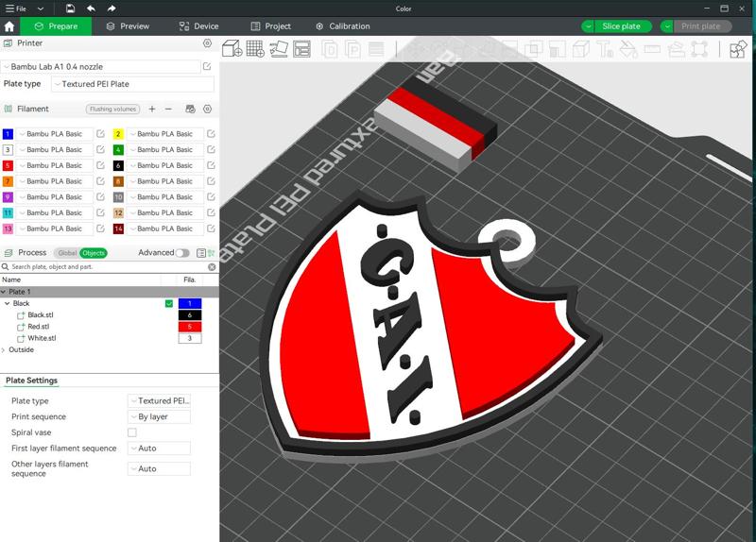The height and width of the screenshot is (542, 756).
Task: Edit filament 2 preset icon
Action: point(211,134)
